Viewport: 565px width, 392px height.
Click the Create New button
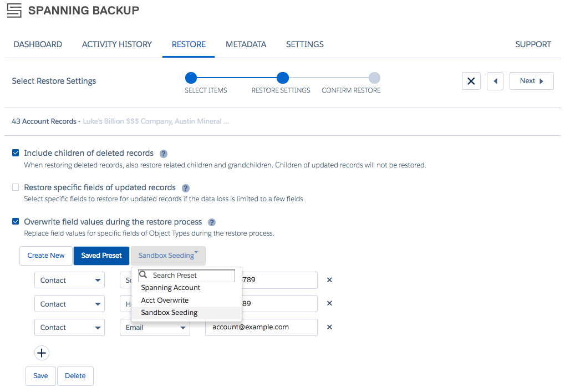click(x=46, y=256)
